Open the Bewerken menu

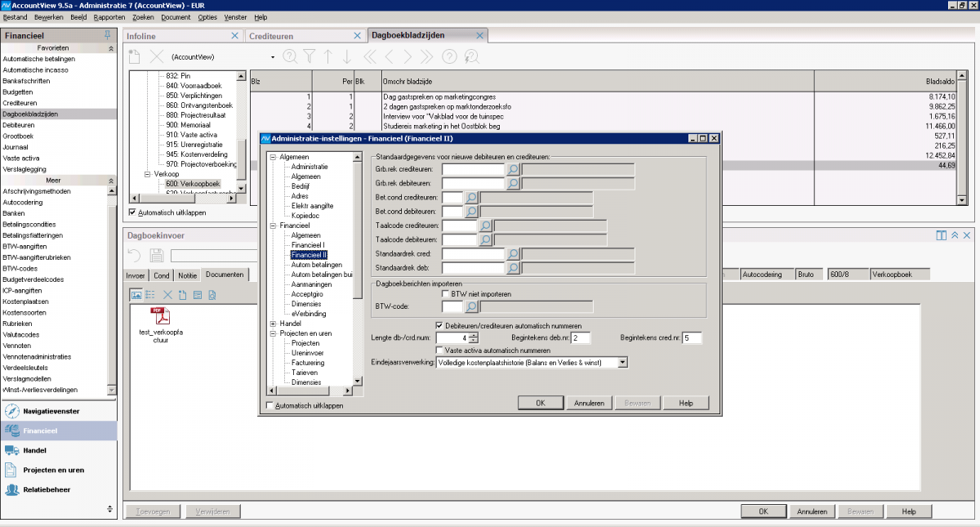tap(49, 17)
